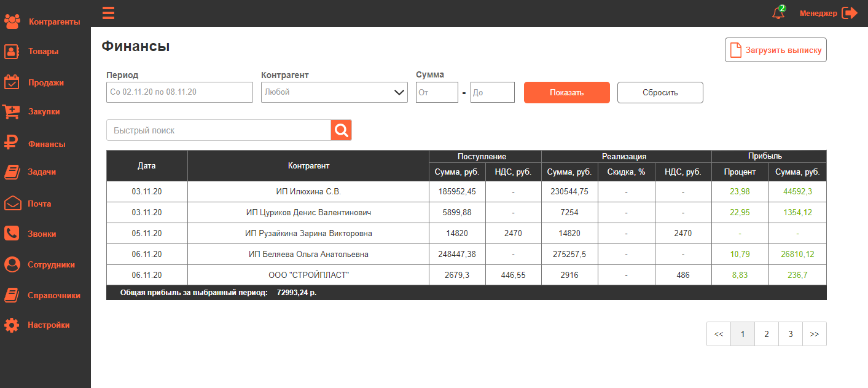Click the << first page button
Screen dimensions: 868x388
(719, 334)
